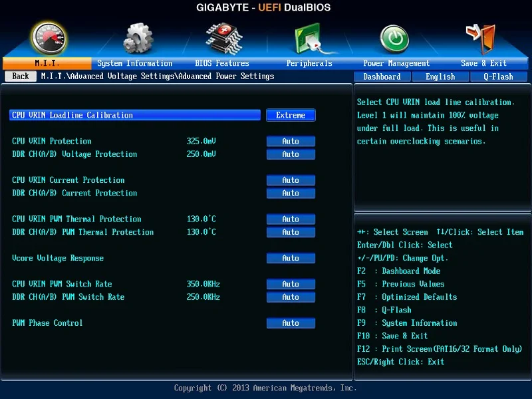Go to the BIOS Features tab
Viewport: 532px width, 399px height.
click(x=222, y=63)
